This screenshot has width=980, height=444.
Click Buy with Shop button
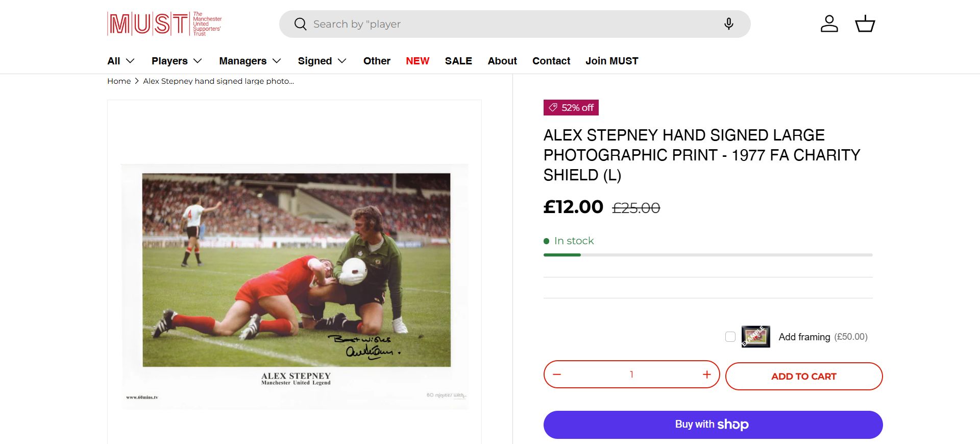click(713, 425)
